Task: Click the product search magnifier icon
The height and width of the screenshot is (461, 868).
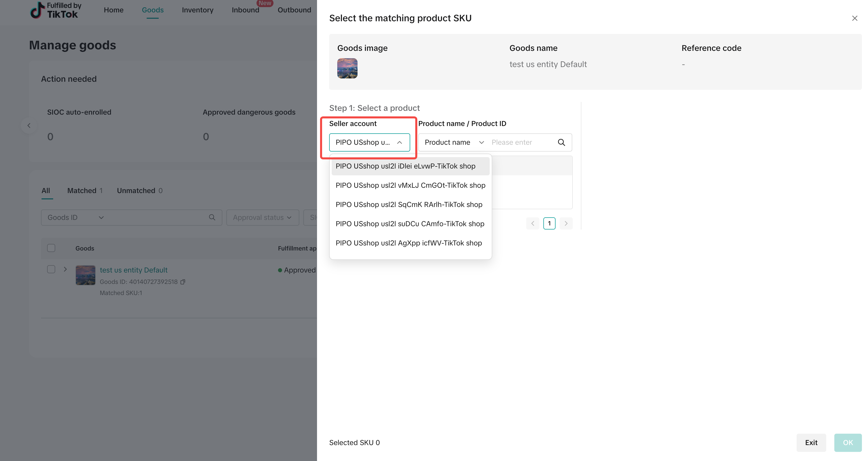Action: (561, 142)
